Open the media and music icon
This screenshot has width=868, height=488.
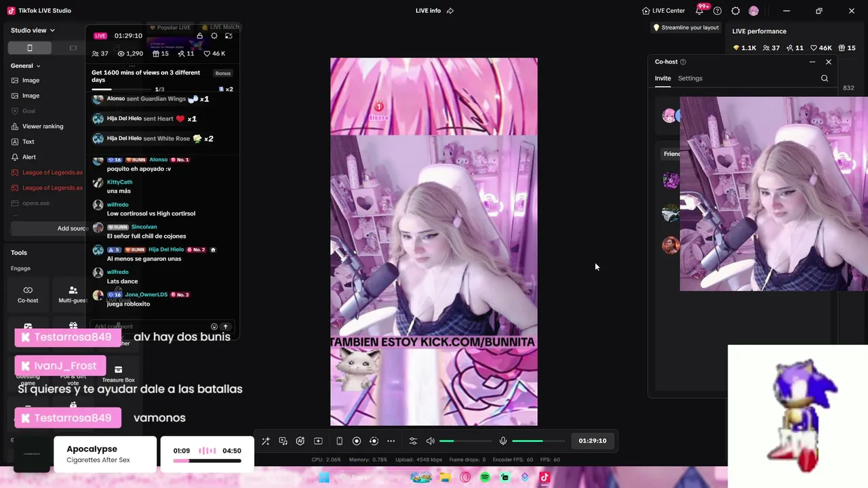pos(283,441)
